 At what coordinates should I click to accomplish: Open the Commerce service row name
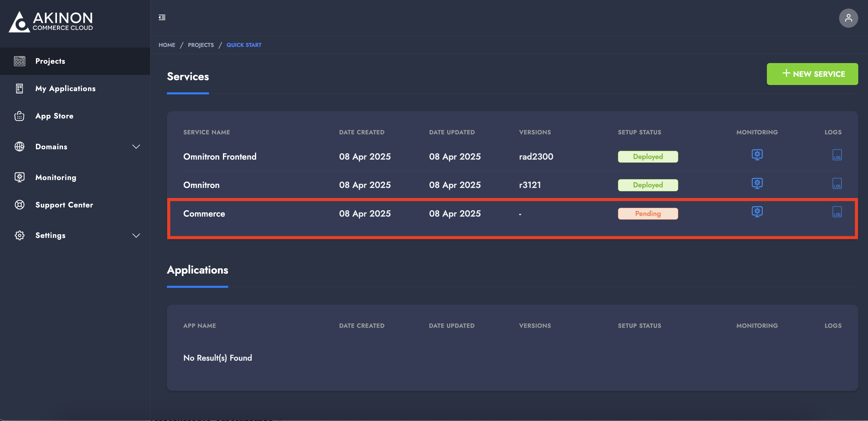tap(204, 214)
